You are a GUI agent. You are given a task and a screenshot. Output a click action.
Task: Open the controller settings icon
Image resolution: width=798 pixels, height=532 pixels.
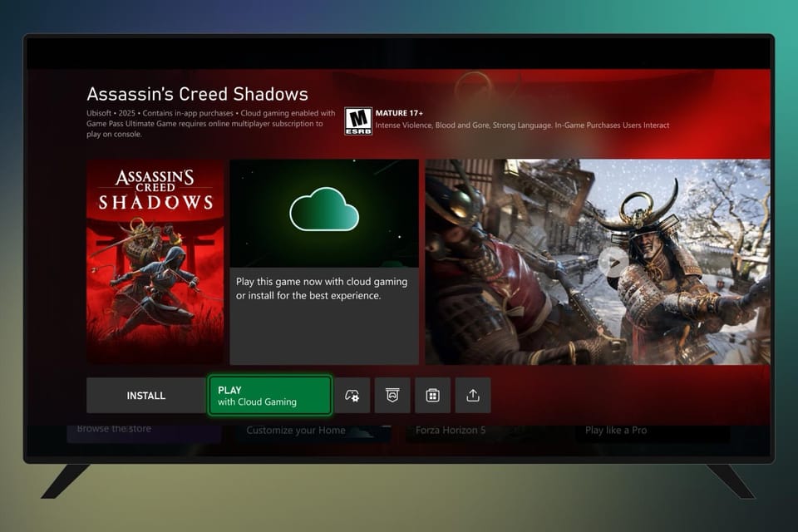click(352, 396)
